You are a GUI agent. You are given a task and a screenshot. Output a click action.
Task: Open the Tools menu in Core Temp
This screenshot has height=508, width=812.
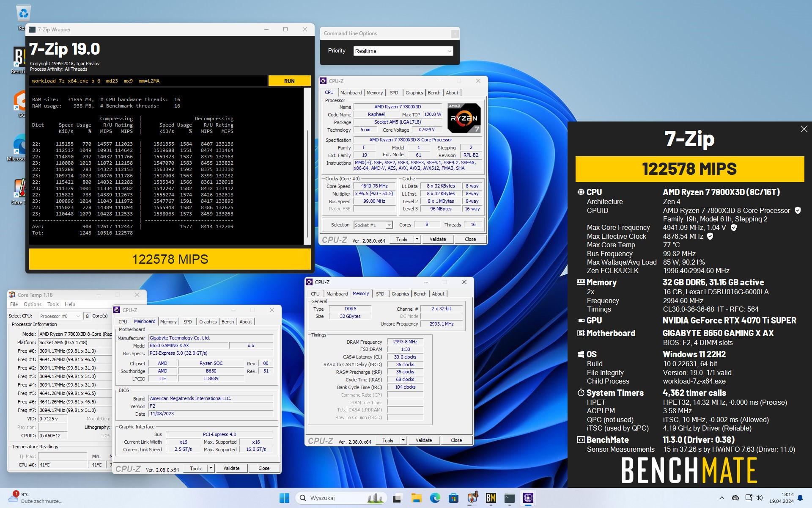53,304
